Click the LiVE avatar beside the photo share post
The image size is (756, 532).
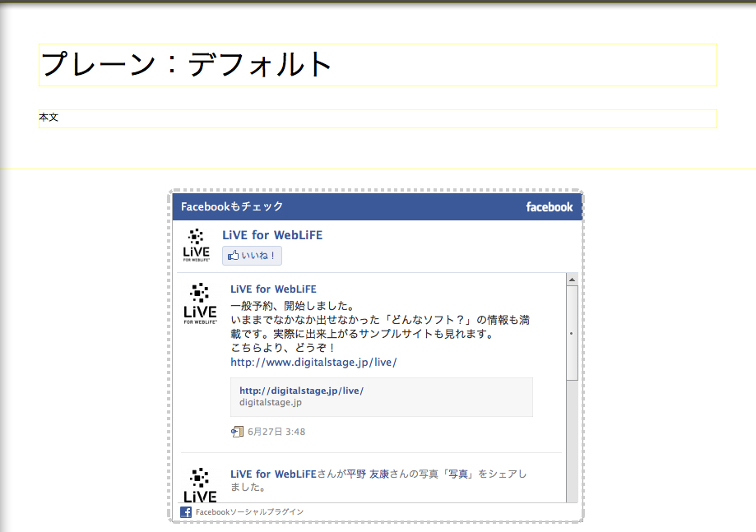[200, 485]
